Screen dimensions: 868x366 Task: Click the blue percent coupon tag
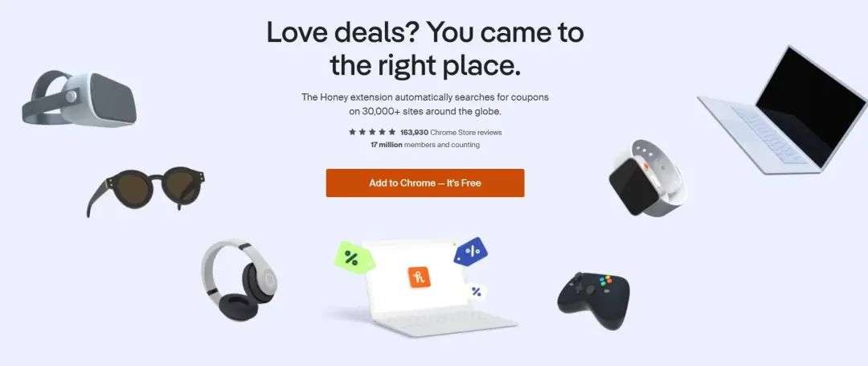pos(470,252)
